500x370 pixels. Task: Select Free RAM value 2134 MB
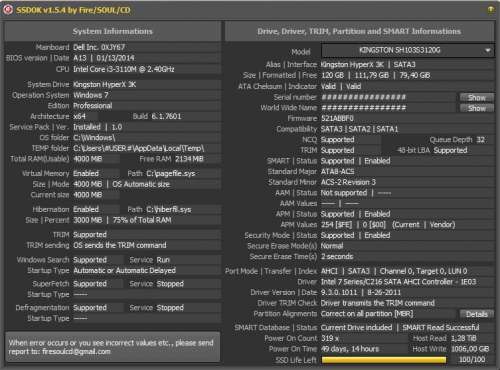tap(189, 159)
